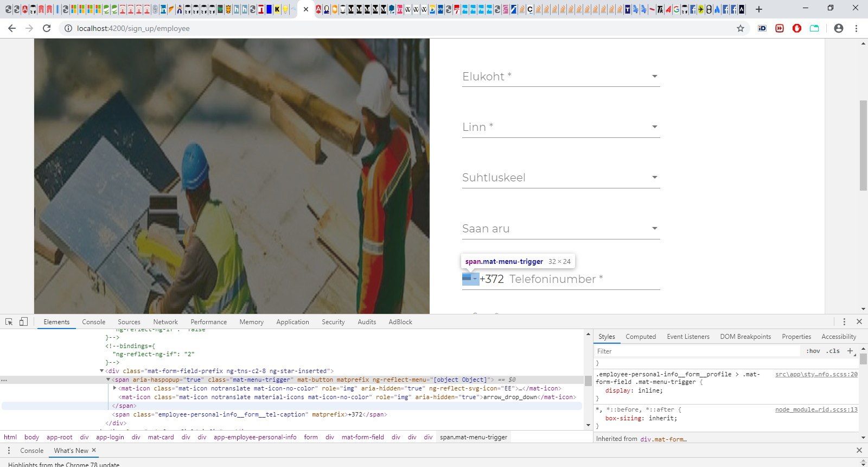Screen dimensions: 868x467
Task: Open the teal extension icon
Action: [x=814, y=28]
